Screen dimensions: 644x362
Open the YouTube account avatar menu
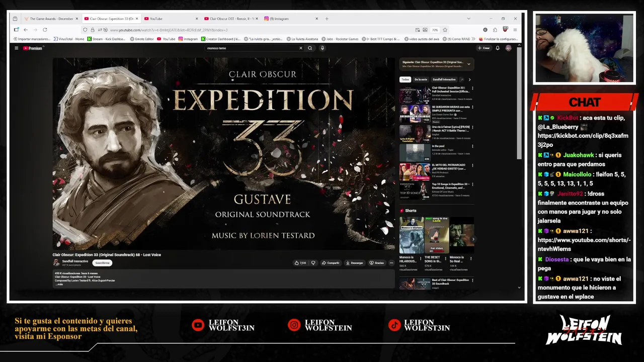(508, 48)
